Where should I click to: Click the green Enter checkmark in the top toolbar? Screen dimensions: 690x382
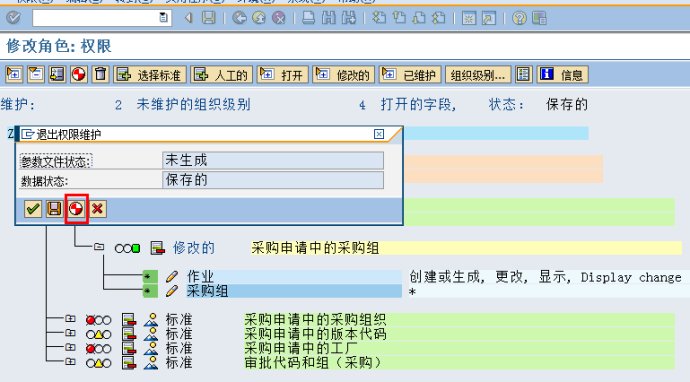14,18
